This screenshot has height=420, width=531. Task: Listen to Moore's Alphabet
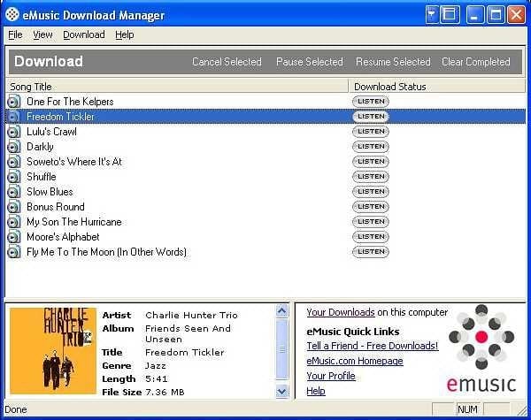pyautogui.click(x=371, y=237)
